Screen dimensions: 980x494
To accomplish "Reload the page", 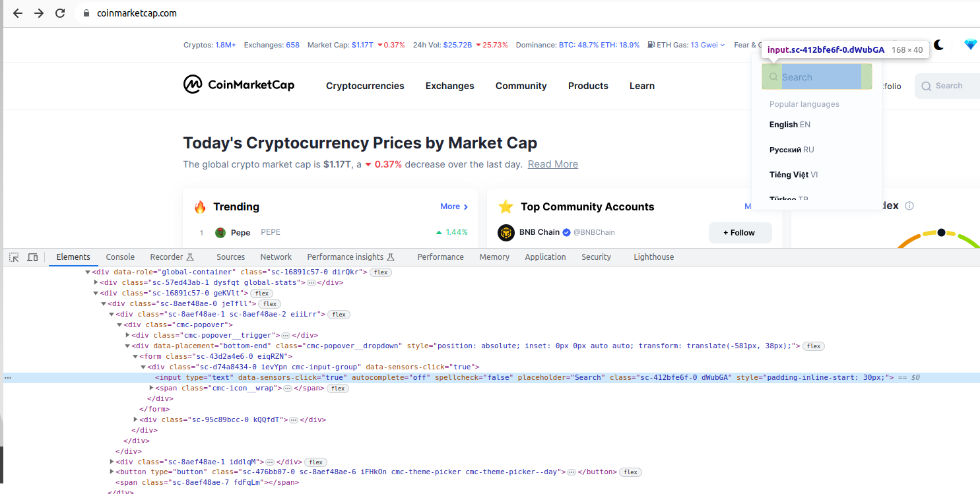I will click(60, 13).
